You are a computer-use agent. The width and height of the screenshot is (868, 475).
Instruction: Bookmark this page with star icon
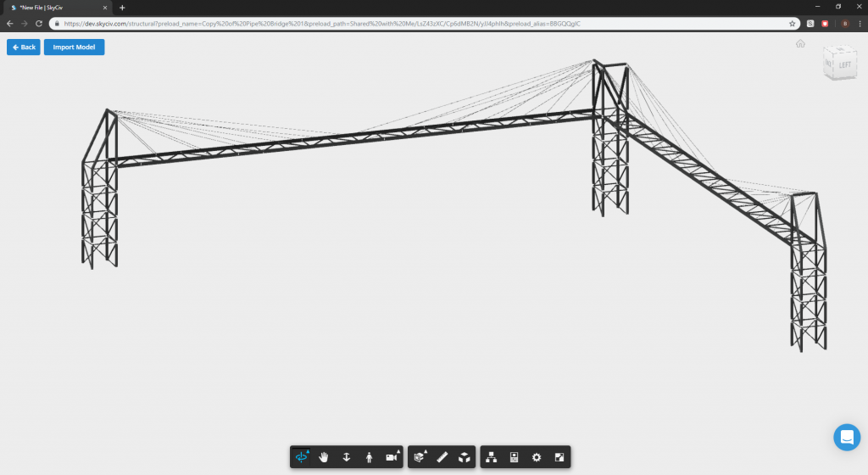(793, 24)
